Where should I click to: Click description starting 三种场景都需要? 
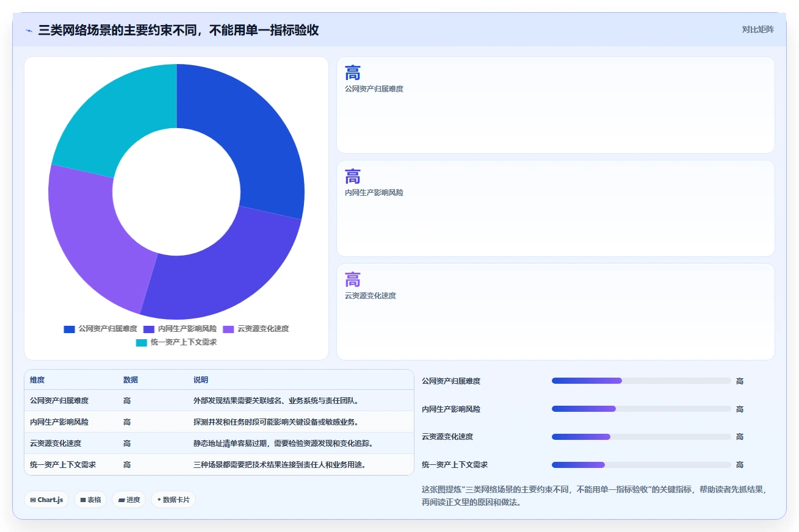(x=280, y=465)
